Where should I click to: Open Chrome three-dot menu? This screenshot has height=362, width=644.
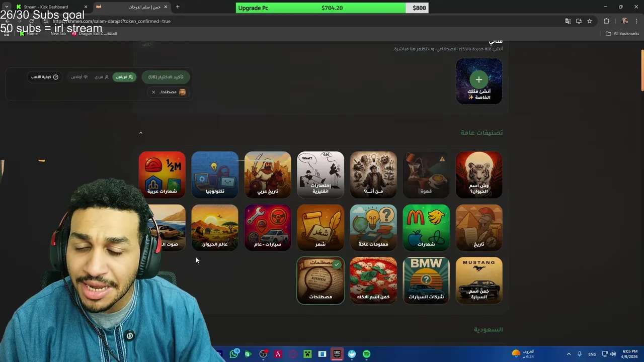click(637, 21)
